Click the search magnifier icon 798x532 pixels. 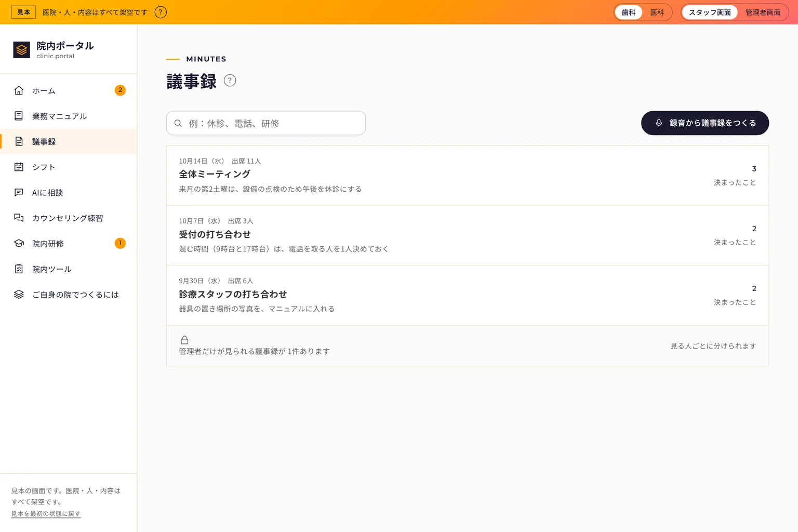click(x=178, y=123)
